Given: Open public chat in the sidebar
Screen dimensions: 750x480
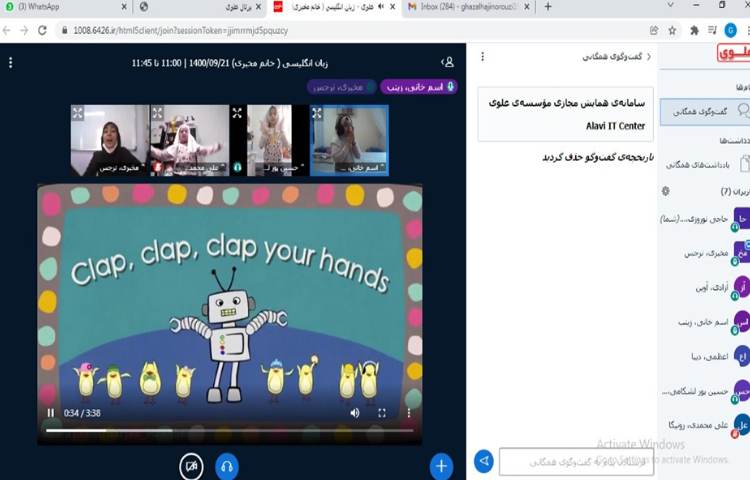Looking at the screenshot, I should 705,111.
